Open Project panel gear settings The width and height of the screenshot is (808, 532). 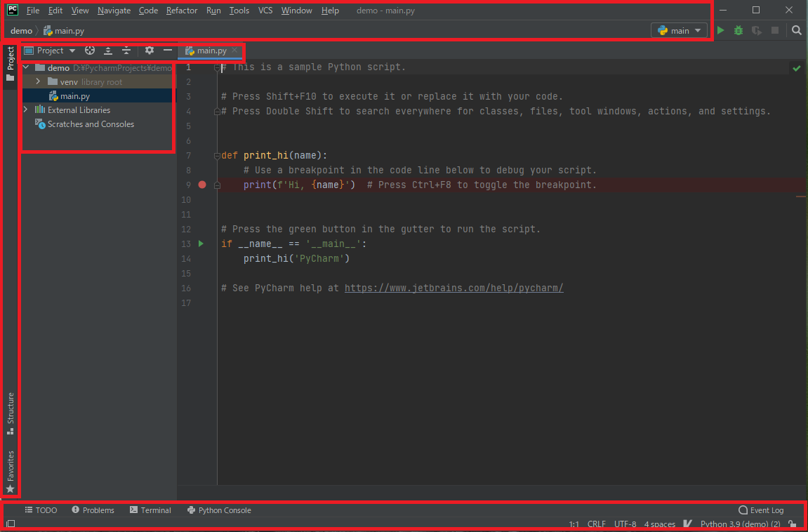click(x=150, y=51)
